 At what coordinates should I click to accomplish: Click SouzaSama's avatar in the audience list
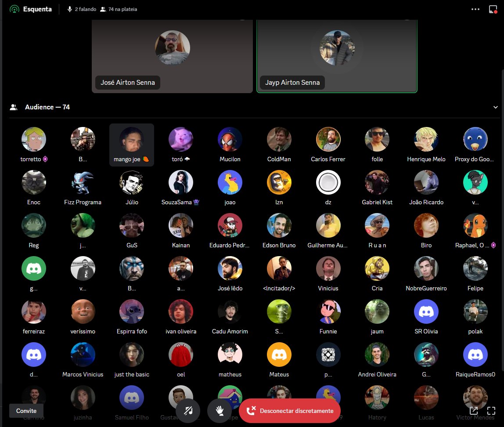(x=180, y=182)
